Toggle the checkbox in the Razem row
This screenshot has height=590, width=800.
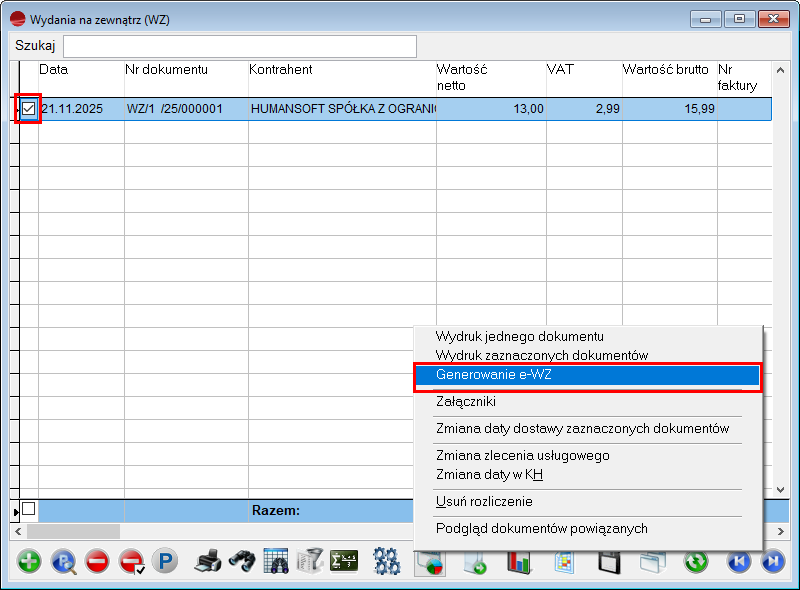pos(28,509)
